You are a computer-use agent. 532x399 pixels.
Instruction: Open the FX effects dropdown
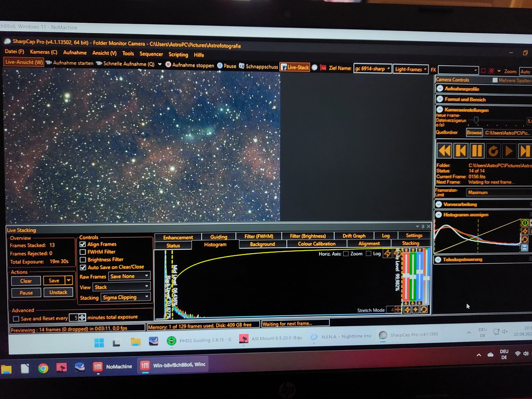pyautogui.click(x=458, y=70)
